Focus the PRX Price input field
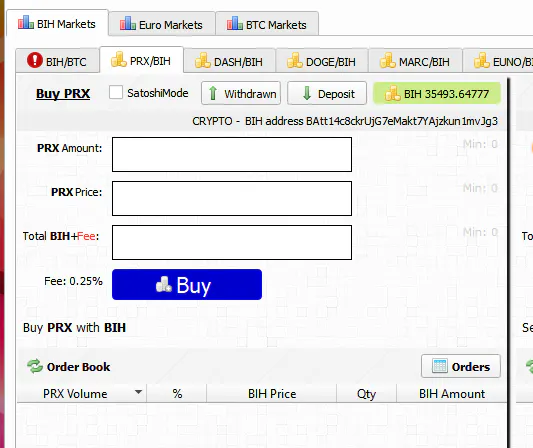This screenshot has height=448, width=533. tap(232, 199)
